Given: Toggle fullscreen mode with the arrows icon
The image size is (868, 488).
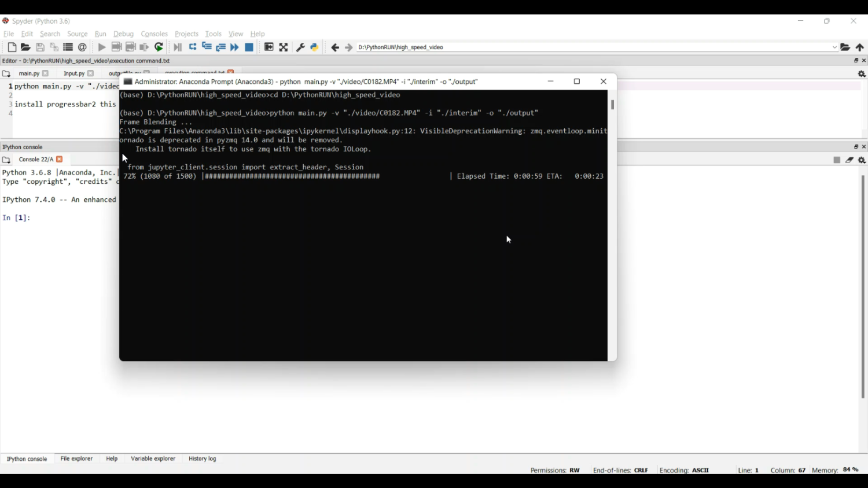Looking at the screenshot, I should [x=284, y=47].
